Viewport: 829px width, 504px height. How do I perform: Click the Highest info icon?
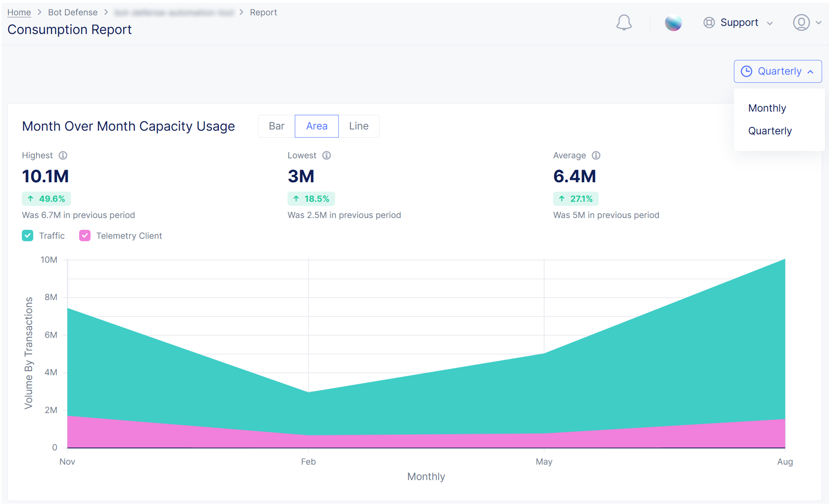(63, 155)
